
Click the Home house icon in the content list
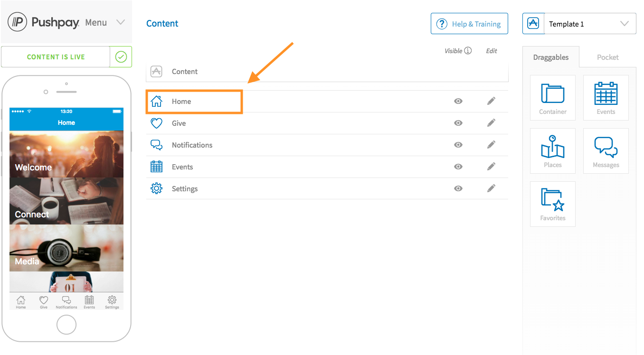156,101
